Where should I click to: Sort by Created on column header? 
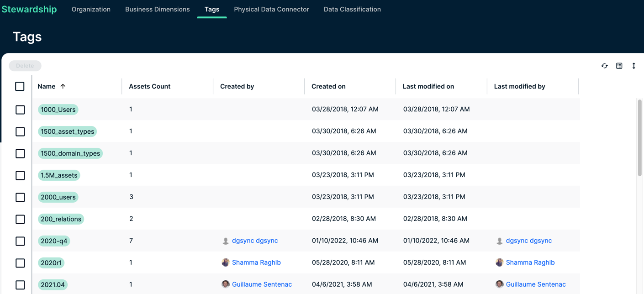328,86
